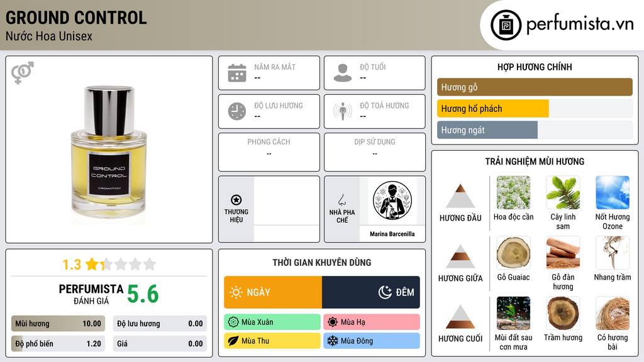Click the Marina Barcenilla perfumer portrait

392,200
